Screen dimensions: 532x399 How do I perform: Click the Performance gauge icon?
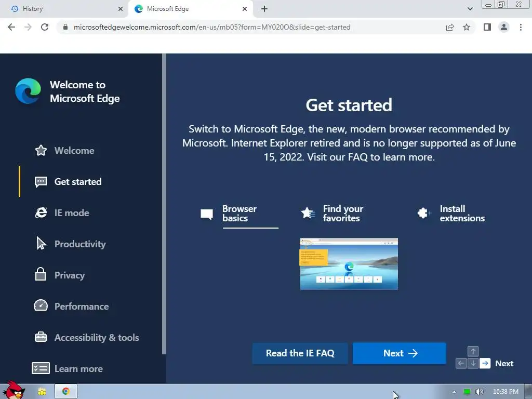tap(41, 305)
